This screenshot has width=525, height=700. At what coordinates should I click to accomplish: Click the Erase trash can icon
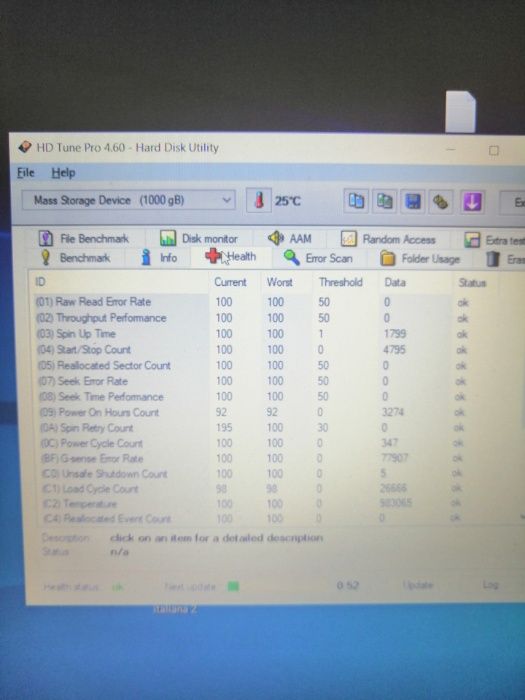(492, 259)
